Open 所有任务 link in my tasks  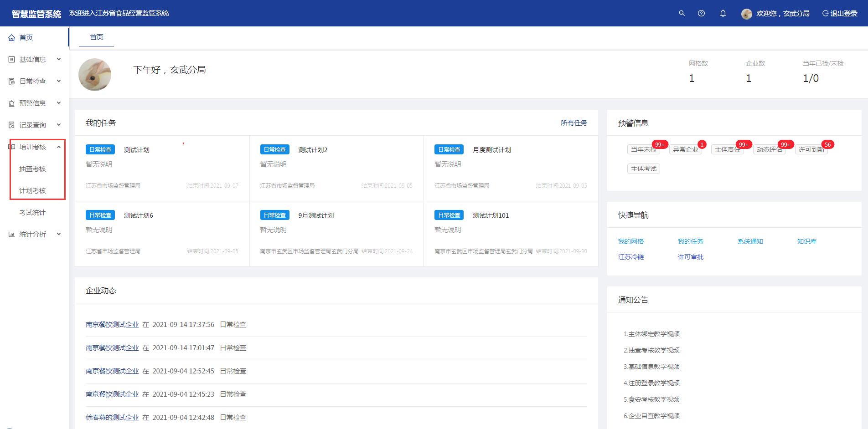(573, 123)
